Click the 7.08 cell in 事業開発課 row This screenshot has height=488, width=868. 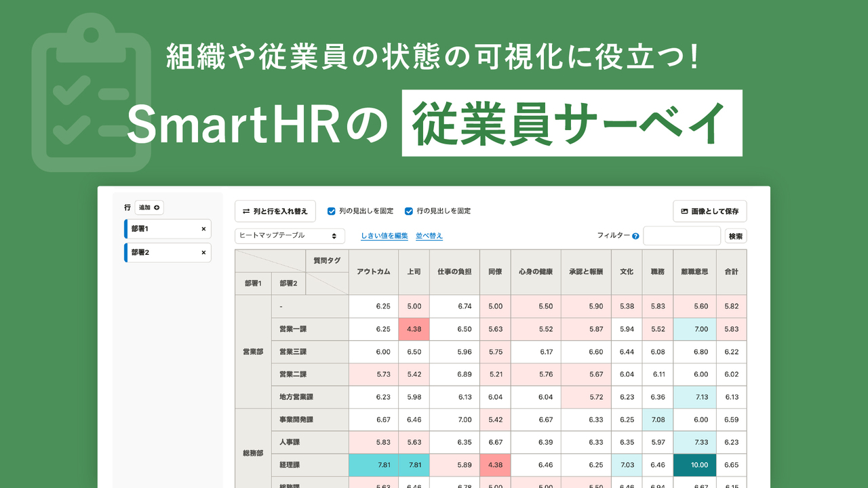coord(657,420)
